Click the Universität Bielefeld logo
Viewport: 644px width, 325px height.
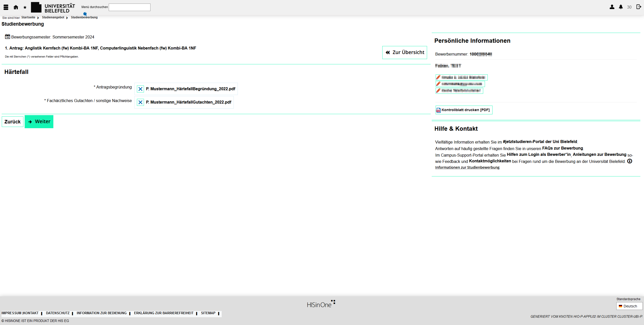(x=53, y=8)
